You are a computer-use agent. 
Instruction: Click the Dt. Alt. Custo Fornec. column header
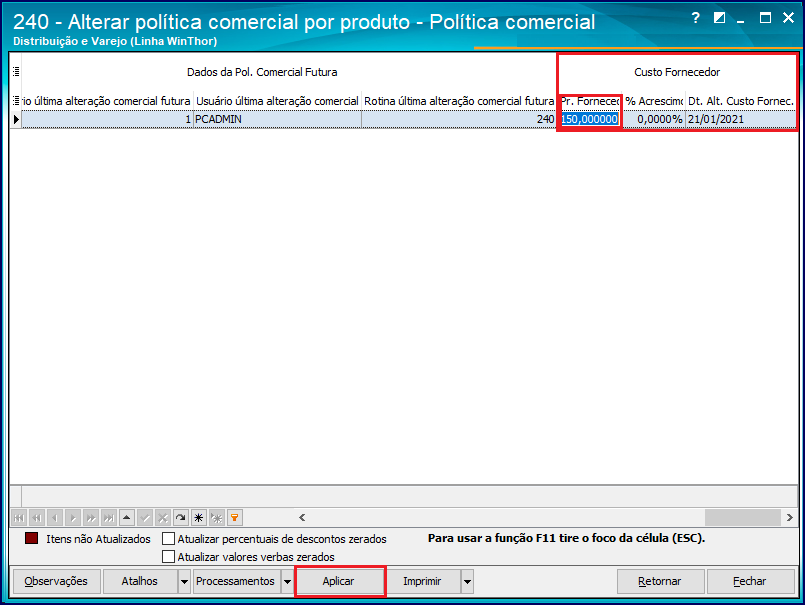740,101
